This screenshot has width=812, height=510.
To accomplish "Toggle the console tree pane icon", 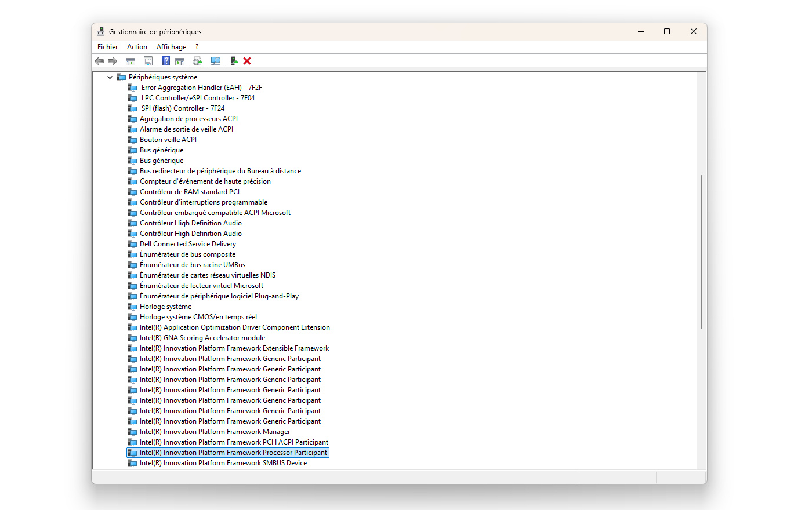I will (130, 61).
